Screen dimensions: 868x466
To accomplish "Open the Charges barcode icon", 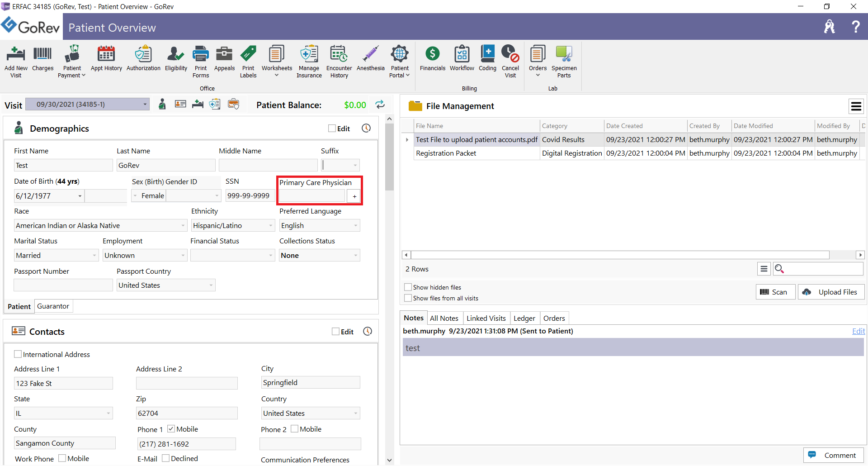I will pyautogui.click(x=43, y=58).
